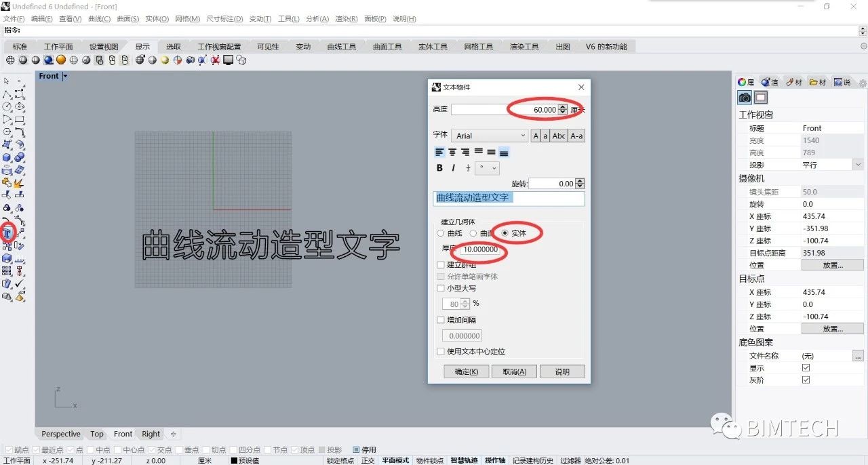Toggle the 最近点 object snap checkbox
Viewport: 868px width, 465px height.
tap(36, 449)
